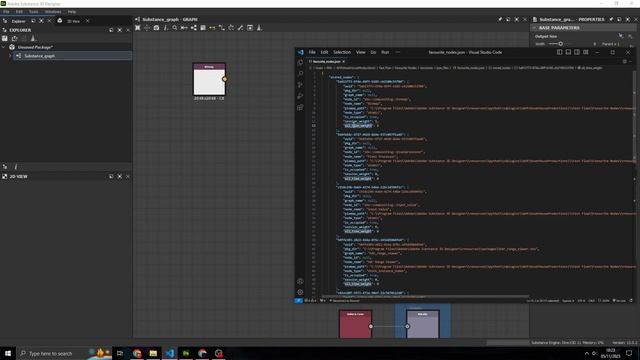Open Task View on the taskbar

120,353
